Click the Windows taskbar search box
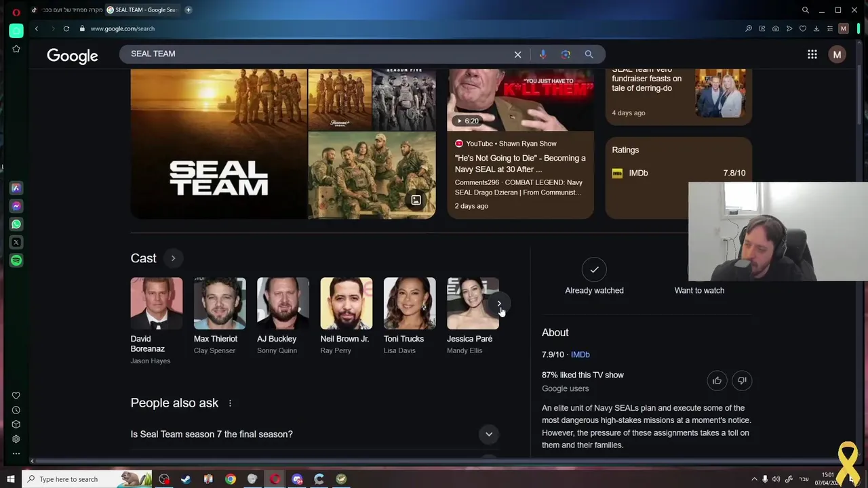Image resolution: width=868 pixels, height=488 pixels. [87, 479]
